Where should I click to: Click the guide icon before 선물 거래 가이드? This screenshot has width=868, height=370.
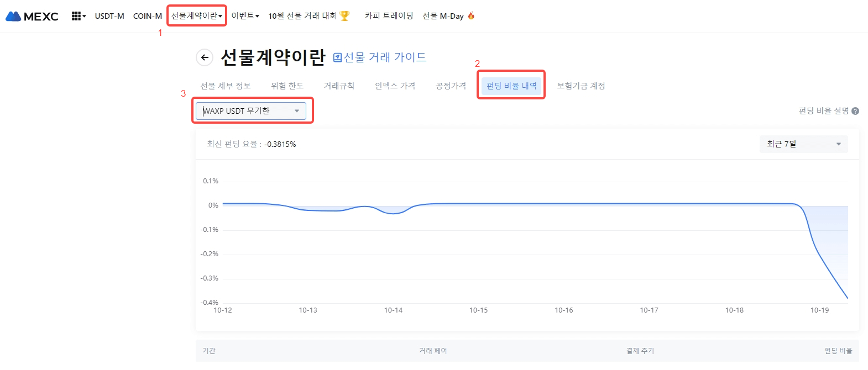337,57
